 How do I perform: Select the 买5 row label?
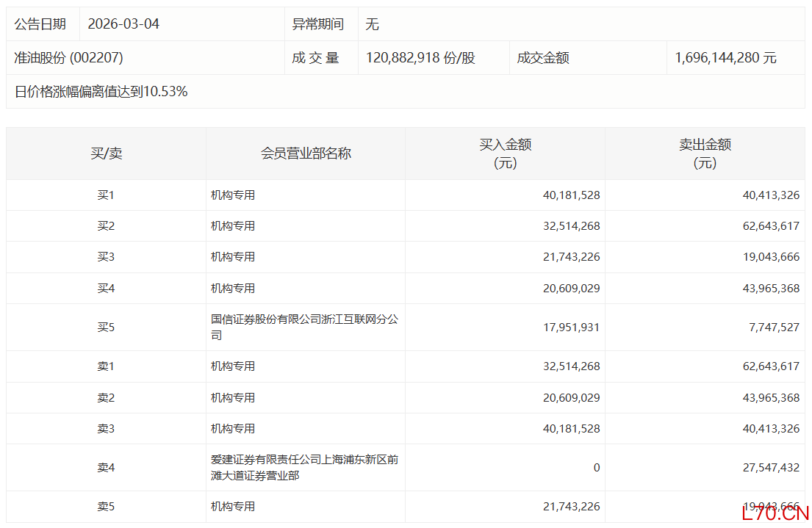[x=106, y=328]
